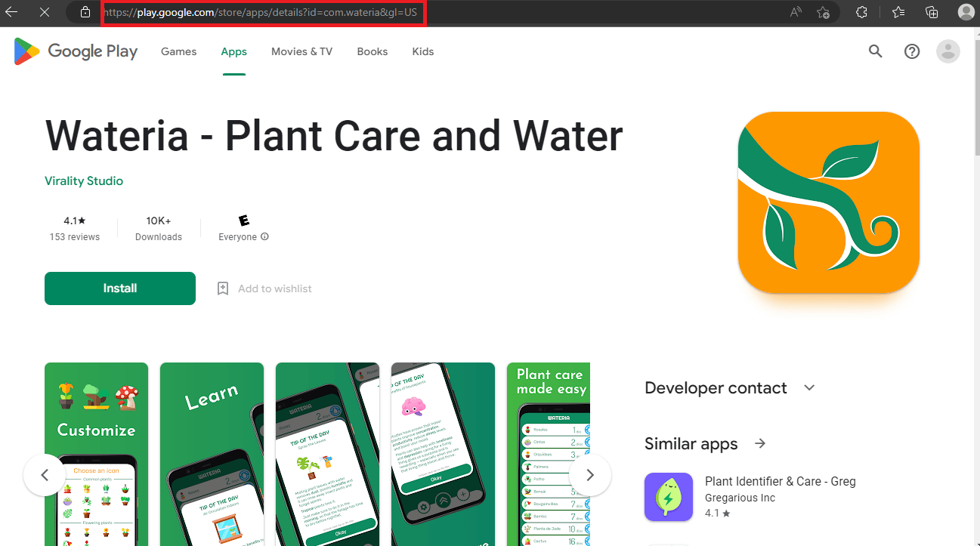Click the Google Play logo
This screenshot has height=546, width=980.
[76, 51]
